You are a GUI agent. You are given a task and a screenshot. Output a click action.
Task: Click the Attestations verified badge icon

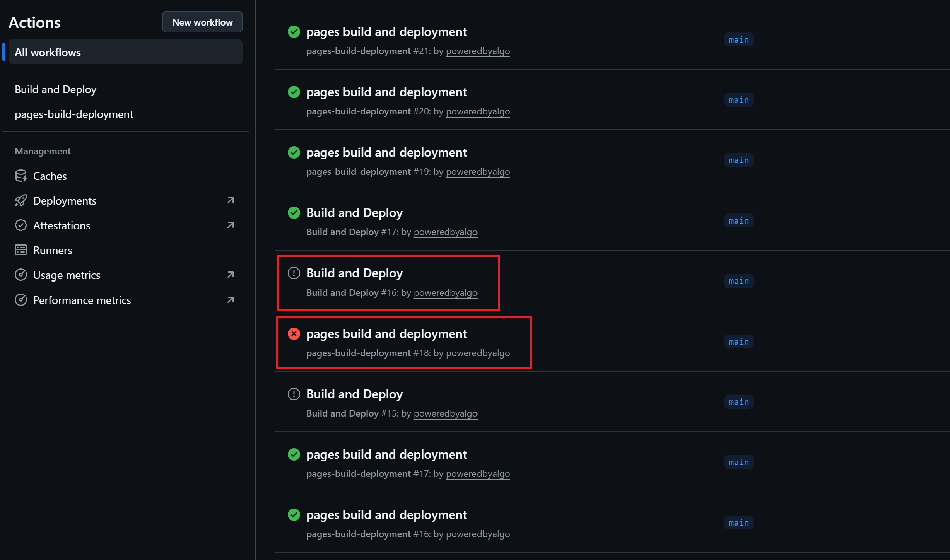(x=21, y=225)
